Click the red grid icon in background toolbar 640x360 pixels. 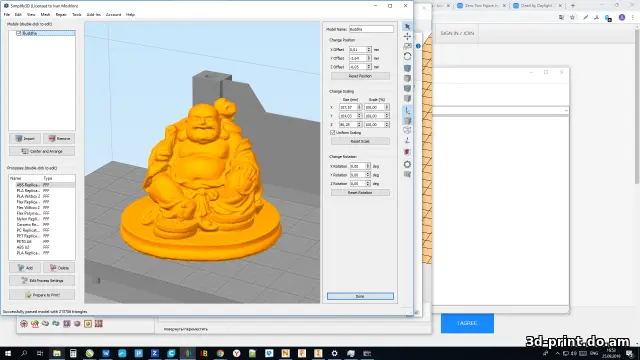point(98,324)
